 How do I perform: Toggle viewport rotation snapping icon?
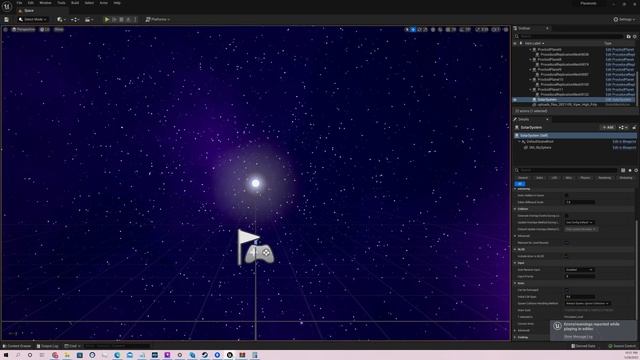tap(462, 29)
